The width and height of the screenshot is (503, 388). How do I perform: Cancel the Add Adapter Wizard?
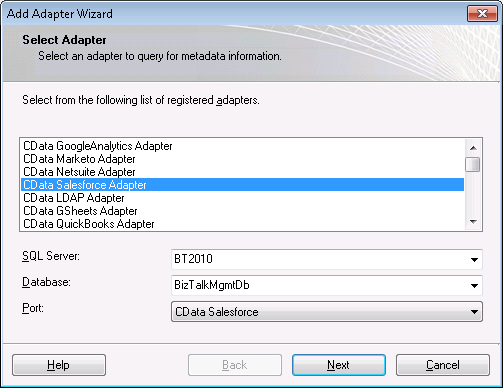tap(443, 365)
